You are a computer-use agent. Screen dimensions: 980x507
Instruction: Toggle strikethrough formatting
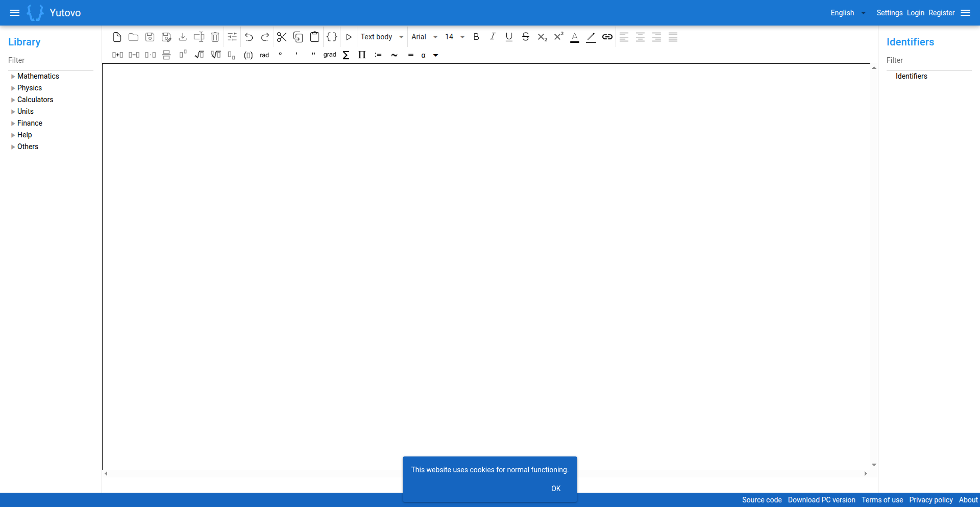coord(526,37)
